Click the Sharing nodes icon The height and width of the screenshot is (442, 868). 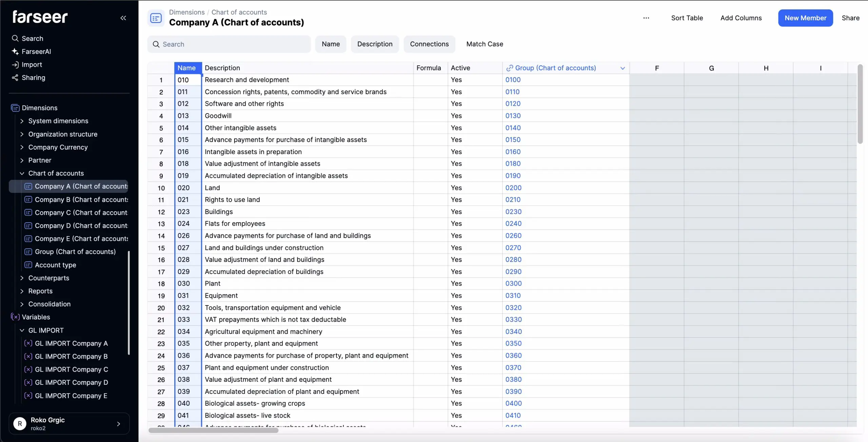[x=15, y=78]
